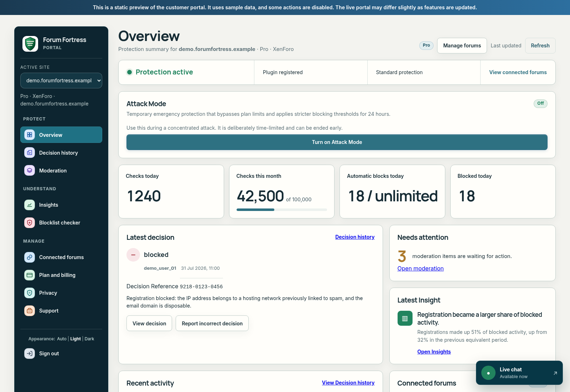The image size is (570, 392).
Task: Click the Checks today card
Action: pos(171,191)
